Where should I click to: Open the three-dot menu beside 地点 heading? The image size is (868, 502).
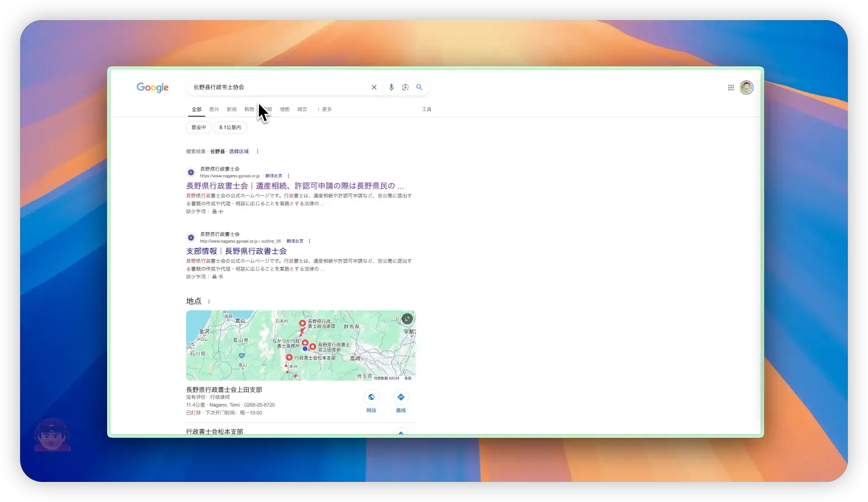point(209,302)
